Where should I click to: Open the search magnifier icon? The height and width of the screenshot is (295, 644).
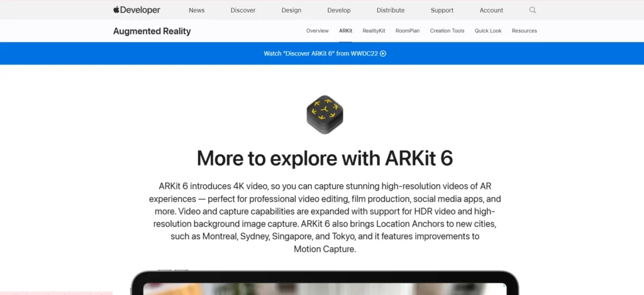533,10
